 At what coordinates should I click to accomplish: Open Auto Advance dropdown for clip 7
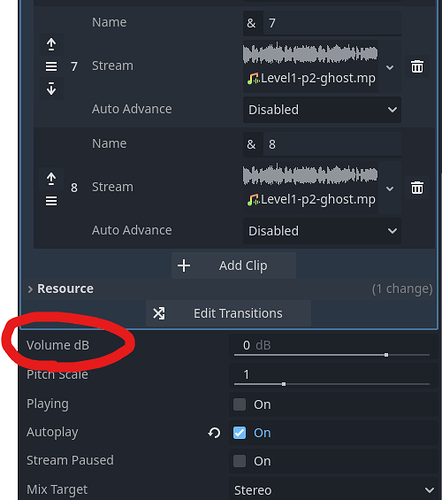[322, 110]
